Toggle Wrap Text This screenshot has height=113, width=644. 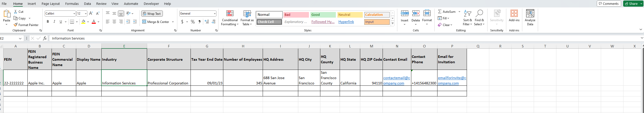point(152,14)
